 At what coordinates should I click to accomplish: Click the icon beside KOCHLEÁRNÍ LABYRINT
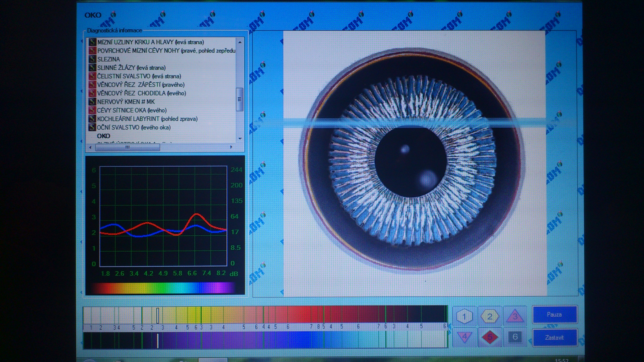point(92,119)
